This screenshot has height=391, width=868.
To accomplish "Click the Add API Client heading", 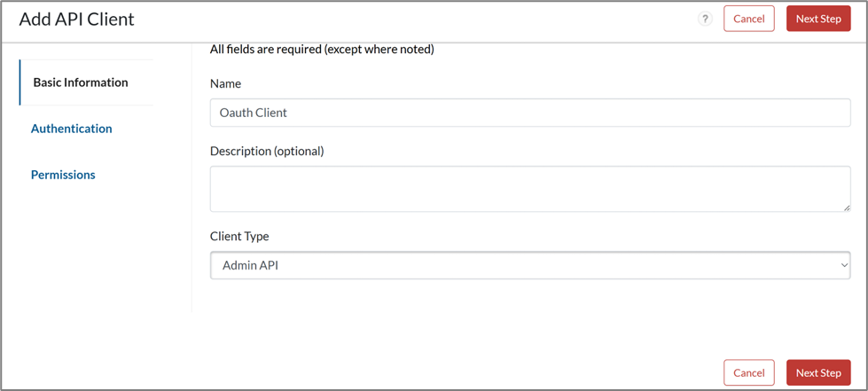I will pos(77,19).
